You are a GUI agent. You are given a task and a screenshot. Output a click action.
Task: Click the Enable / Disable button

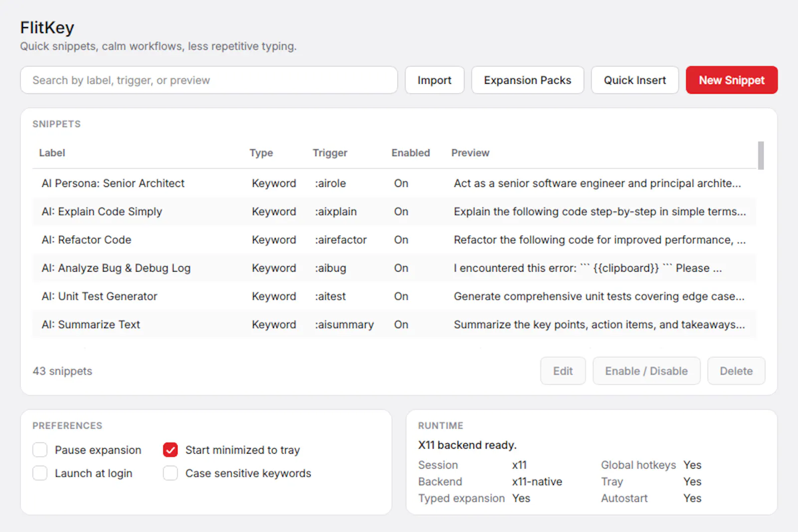[x=646, y=371]
